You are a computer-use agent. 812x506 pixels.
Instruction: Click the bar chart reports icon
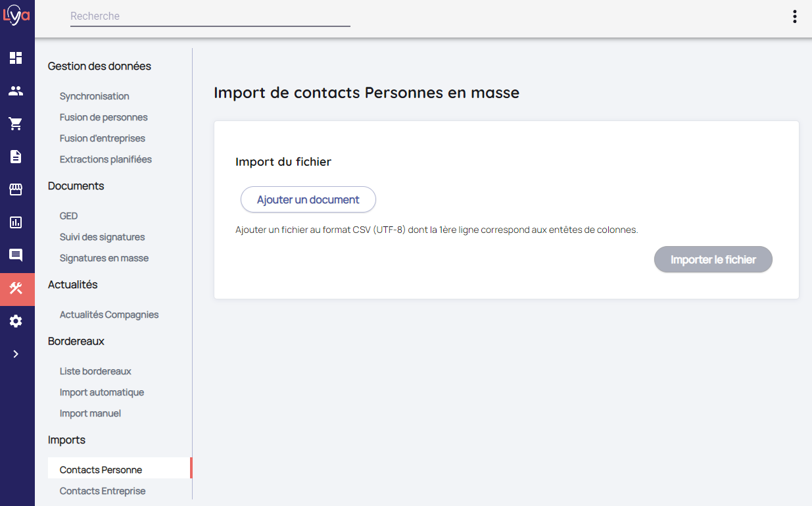tap(16, 222)
